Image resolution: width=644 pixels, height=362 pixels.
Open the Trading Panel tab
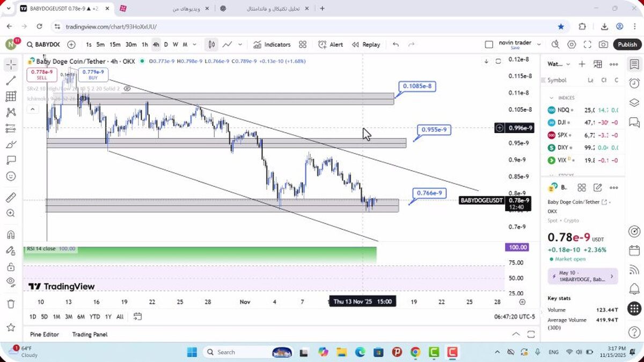[x=90, y=334]
